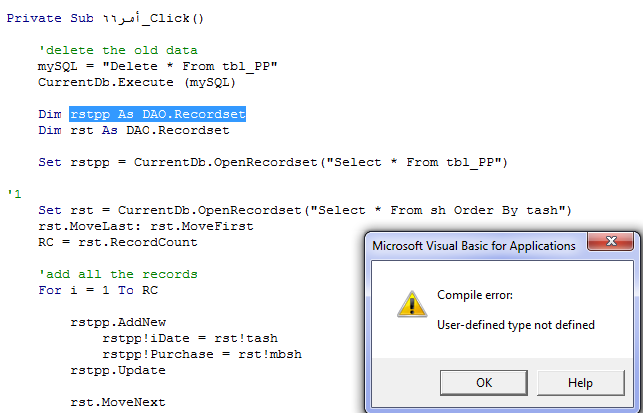Image resolution: width=643 pixels, height=414 pixels.
Task: Click OK in the compile error dialog
Action: (x=483, y=382)
